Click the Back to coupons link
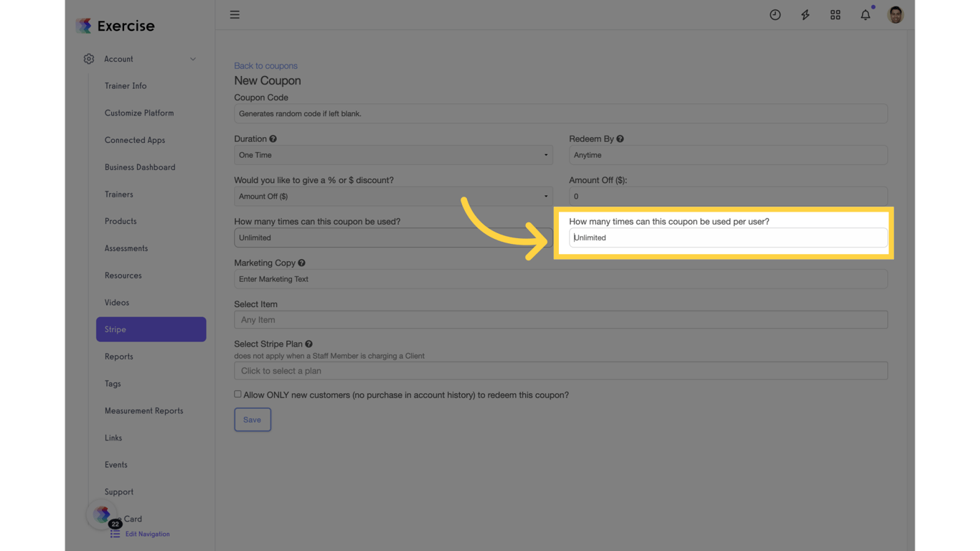 pos(265,65)
